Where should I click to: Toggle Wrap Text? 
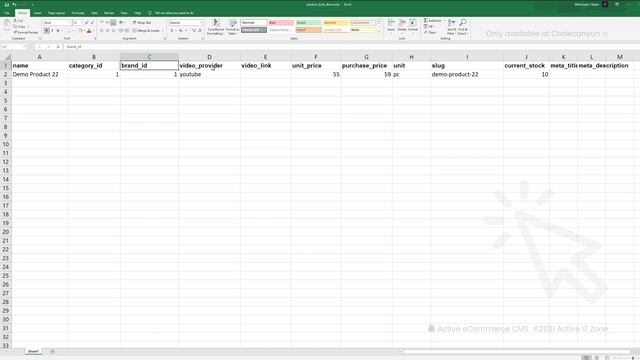click(142, 22)
